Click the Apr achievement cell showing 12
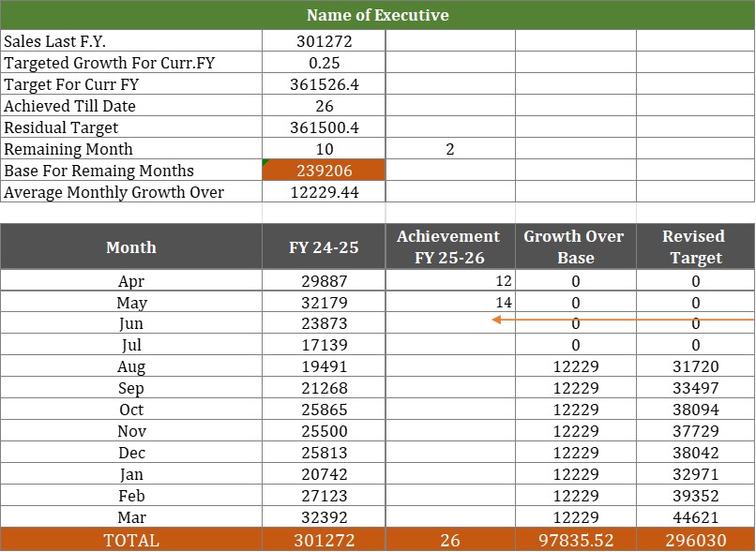Viewport: 756px width, 552px height. coord(450,281)
